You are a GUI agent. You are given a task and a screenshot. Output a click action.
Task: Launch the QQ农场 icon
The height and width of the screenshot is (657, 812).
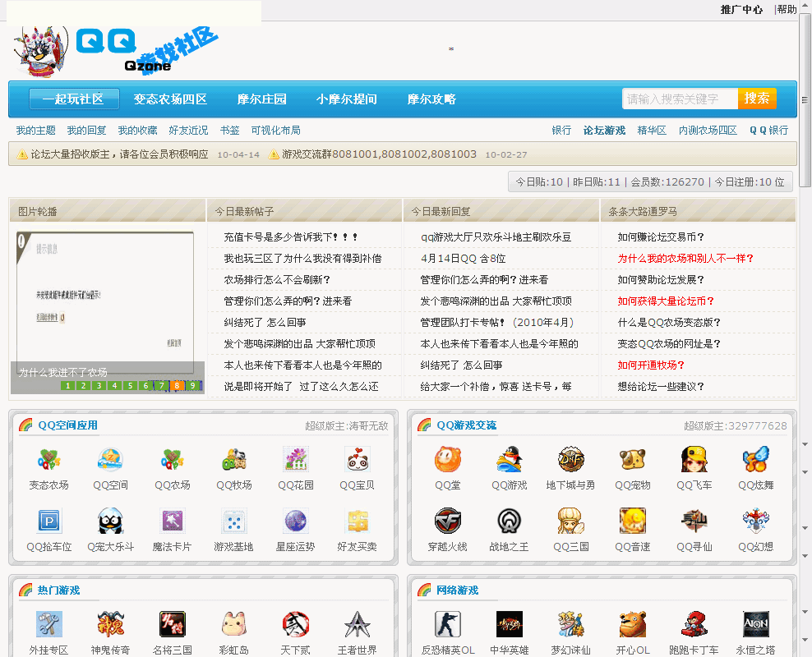click(x=173, y=459)
